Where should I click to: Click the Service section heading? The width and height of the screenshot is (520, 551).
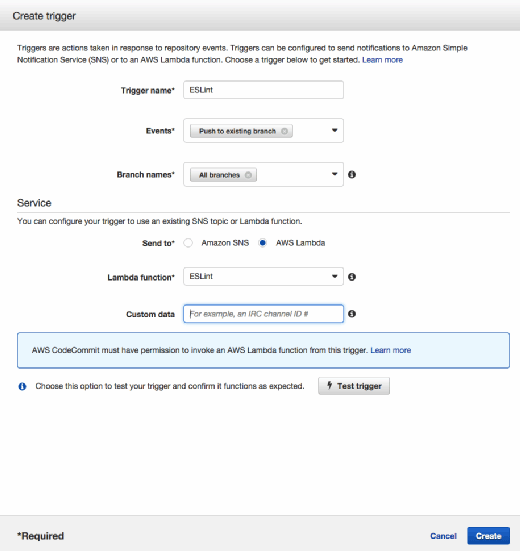click(x=34, y=203)
